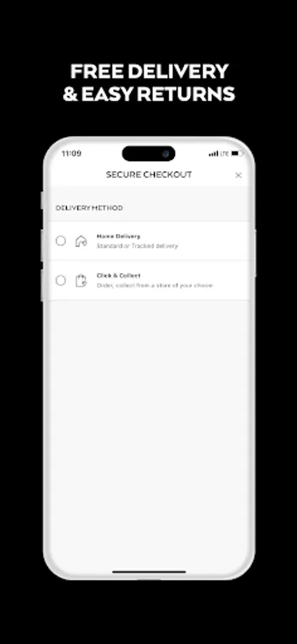Tap the LTE network indicator
The image size is (297, 644).
[224, 154]
